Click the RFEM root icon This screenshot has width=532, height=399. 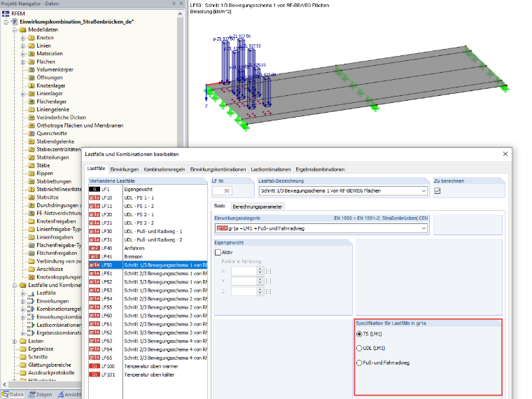pyautogui.click(x=6, y=13)
